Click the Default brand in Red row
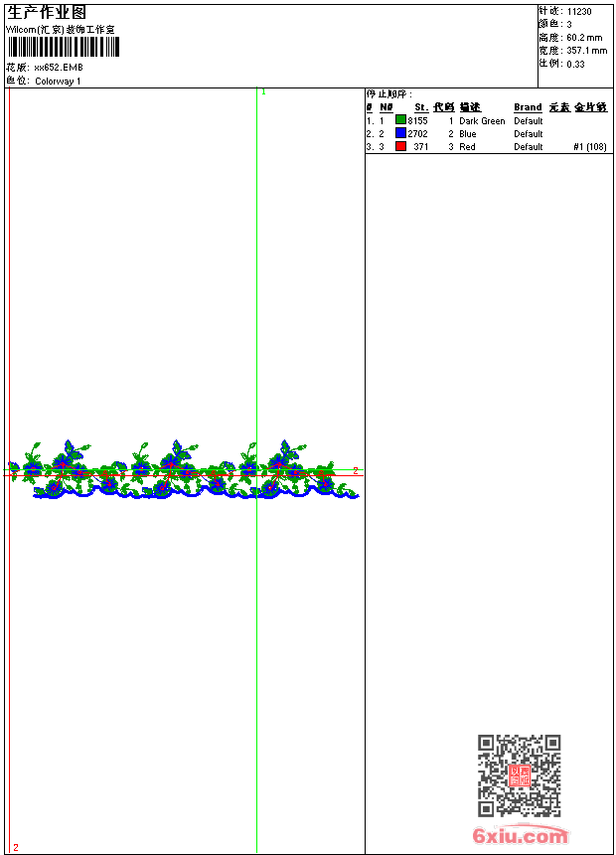The height and width of the screenshot is (855, 616). (529, 147)
